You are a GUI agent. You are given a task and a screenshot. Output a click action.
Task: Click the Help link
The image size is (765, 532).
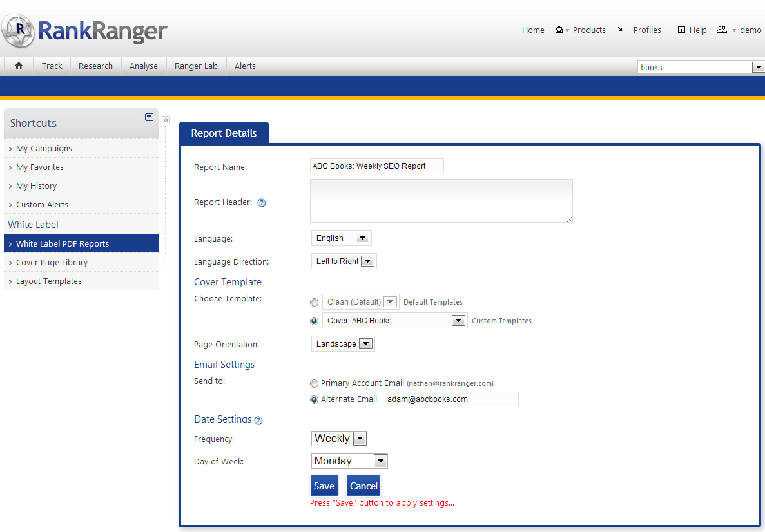click(698, 30)
